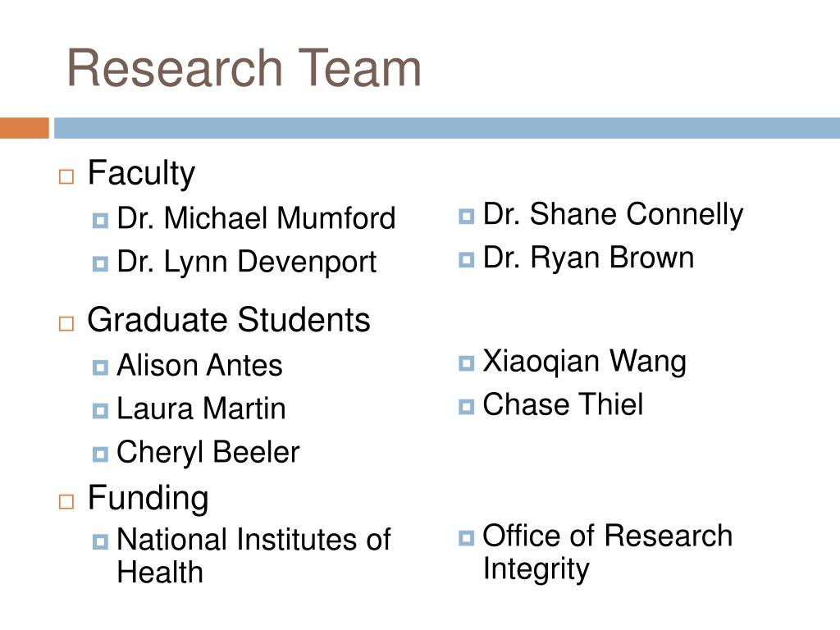This screenshot has height=630, width=840.
Task: Click the name Laura Martin
Action: coord(201,409)
